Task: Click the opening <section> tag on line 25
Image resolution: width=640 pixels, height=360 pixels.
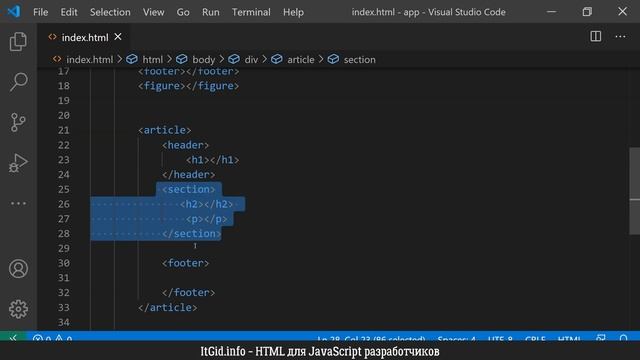Action: pos(189,189)
